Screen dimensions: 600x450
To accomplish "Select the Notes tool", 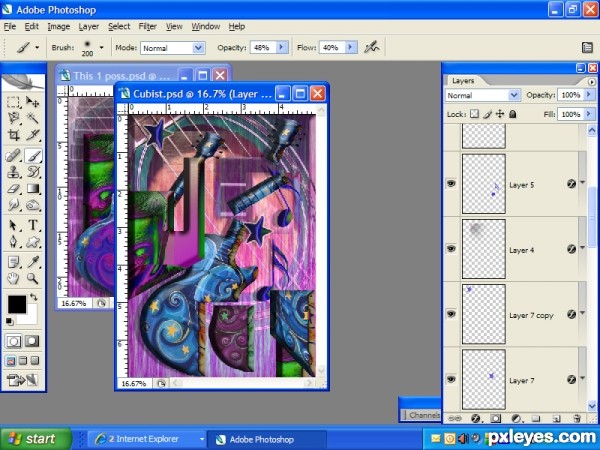I will coord(13,262).
